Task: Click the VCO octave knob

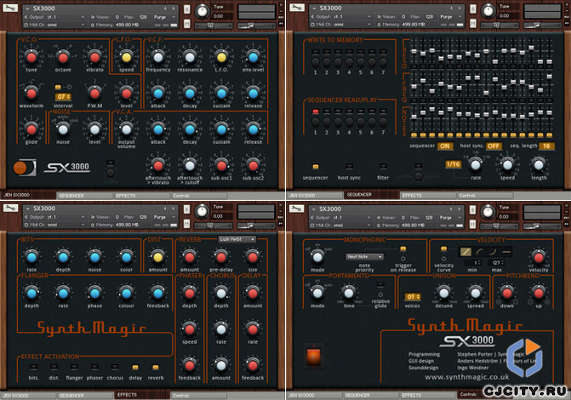Action: (x=63, y=57)
